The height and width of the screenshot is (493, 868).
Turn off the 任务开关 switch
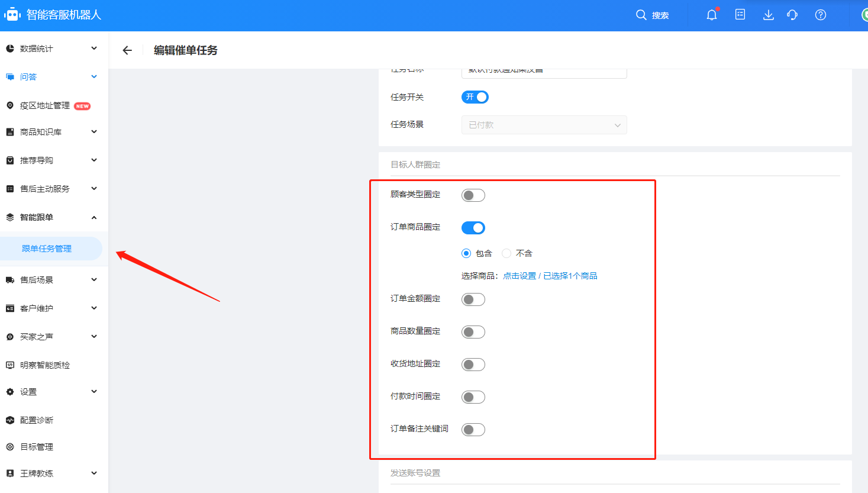coord(475,97)
